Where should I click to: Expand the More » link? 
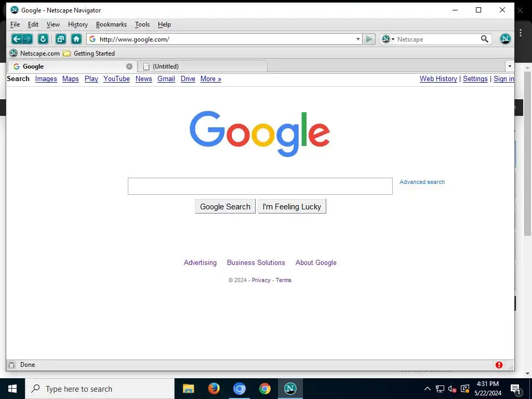point(211,79)
